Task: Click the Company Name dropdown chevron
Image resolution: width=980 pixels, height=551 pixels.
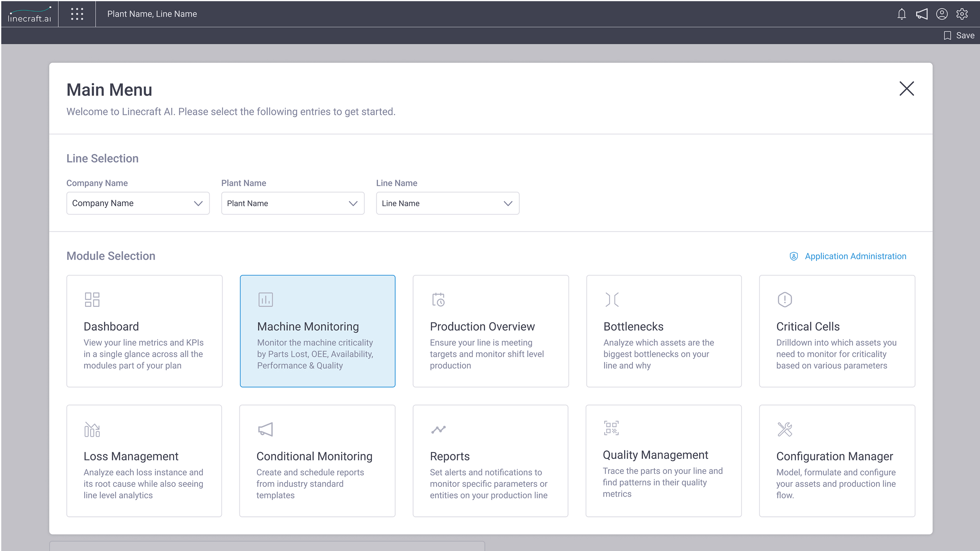Action: (198, 204)
